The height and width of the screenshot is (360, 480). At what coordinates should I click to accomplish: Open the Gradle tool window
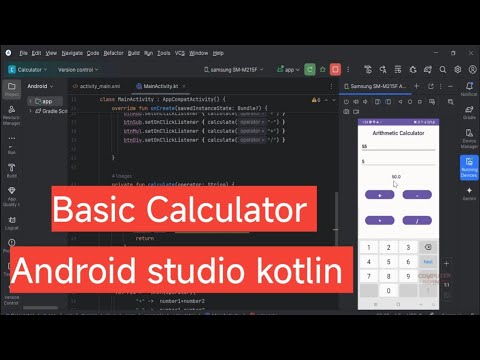tap(469, 112)
